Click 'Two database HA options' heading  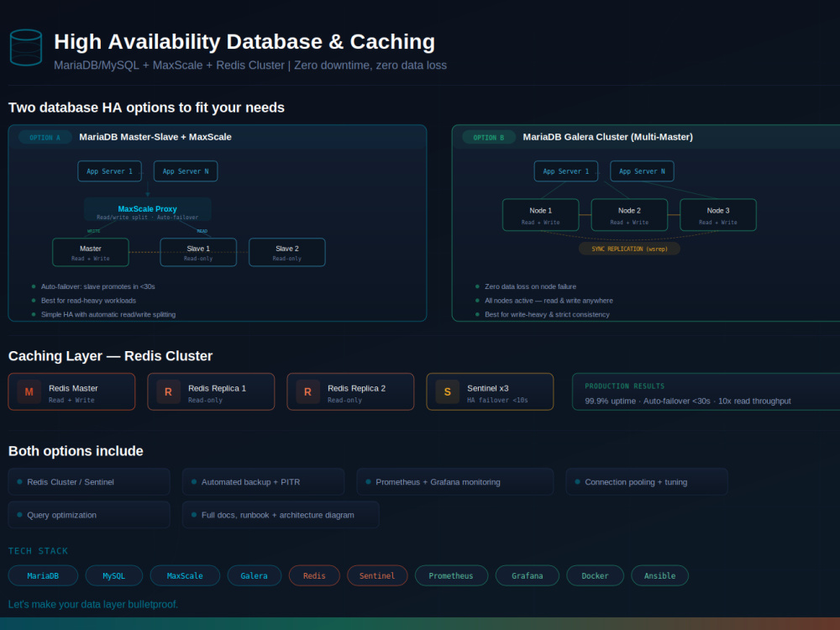point(146,108)
